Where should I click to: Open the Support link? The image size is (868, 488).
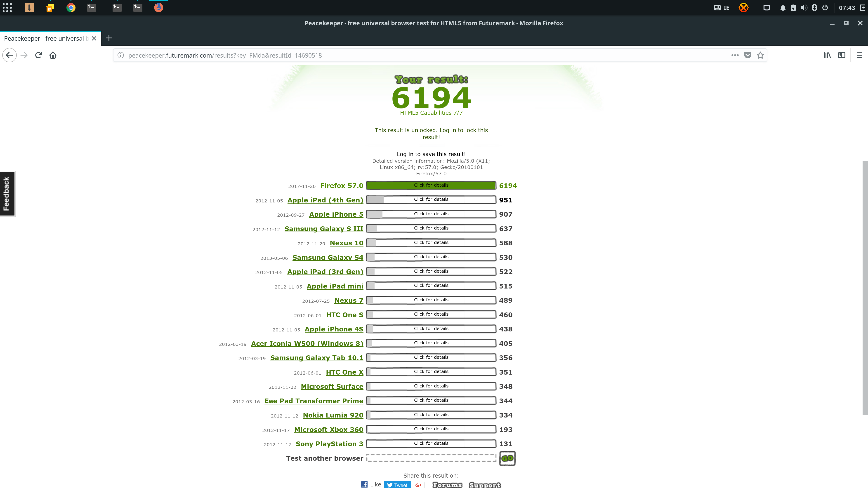tap(485, 485)
